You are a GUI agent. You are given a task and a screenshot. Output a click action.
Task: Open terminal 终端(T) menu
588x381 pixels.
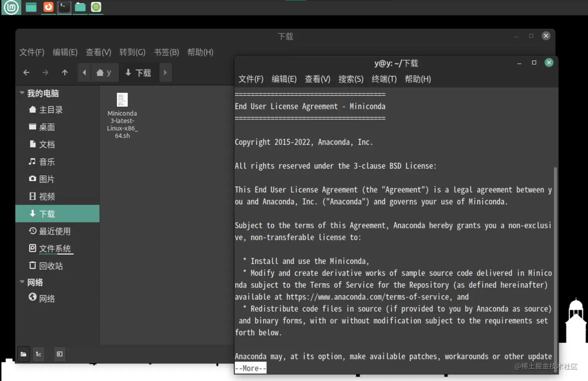point(384,79)
